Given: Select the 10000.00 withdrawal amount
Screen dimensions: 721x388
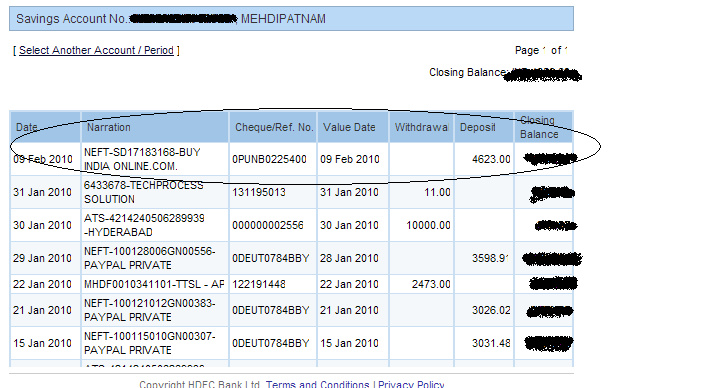Looking at the screenshot, I should coord(428,225).
